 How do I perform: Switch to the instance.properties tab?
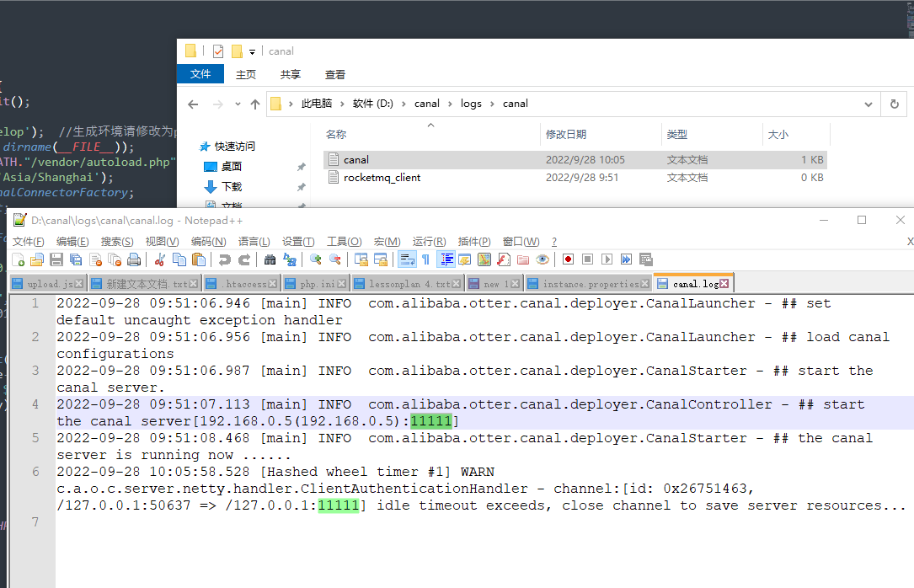click(591, 284)
